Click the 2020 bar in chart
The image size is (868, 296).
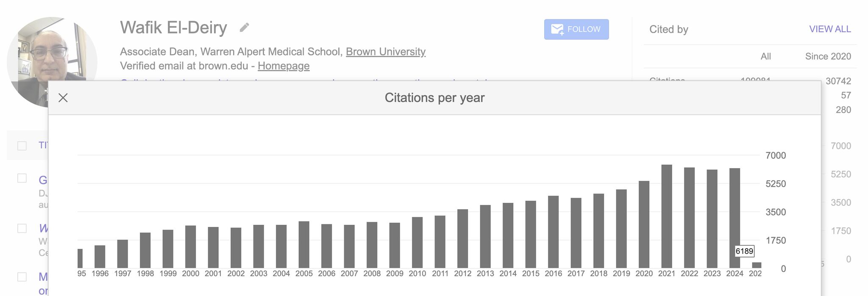pos(644,224)
